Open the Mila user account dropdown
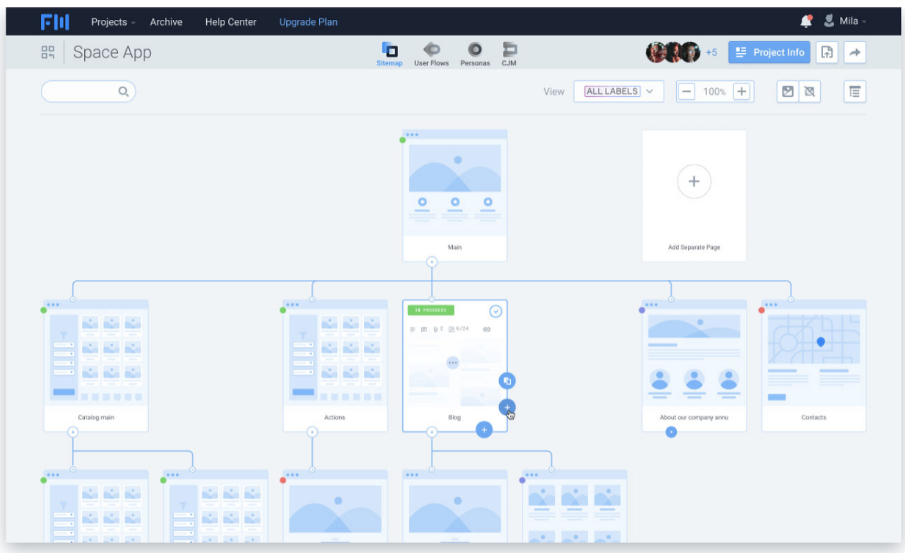The height and width of the screenshot is (553, 905). point(845,21)
